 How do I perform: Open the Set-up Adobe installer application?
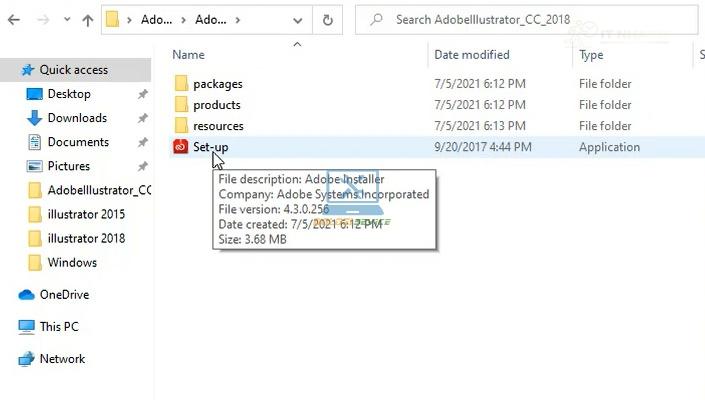pos(210,147)
